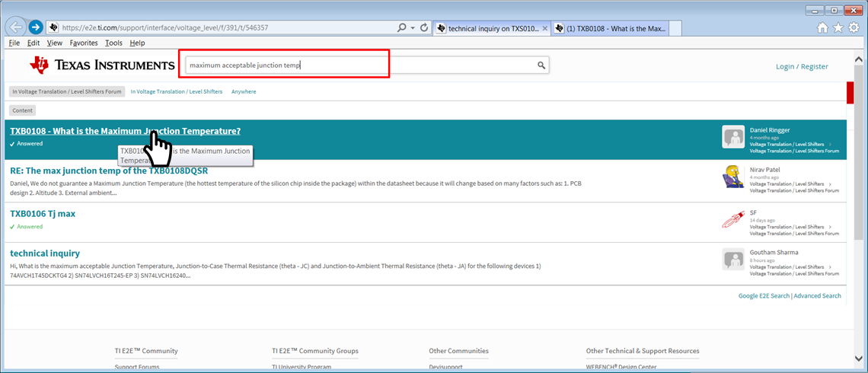Open the address bar autocomplete dropdown arrow
The width and height of the screenshot is (868, 373).
[x=413, y=27]
